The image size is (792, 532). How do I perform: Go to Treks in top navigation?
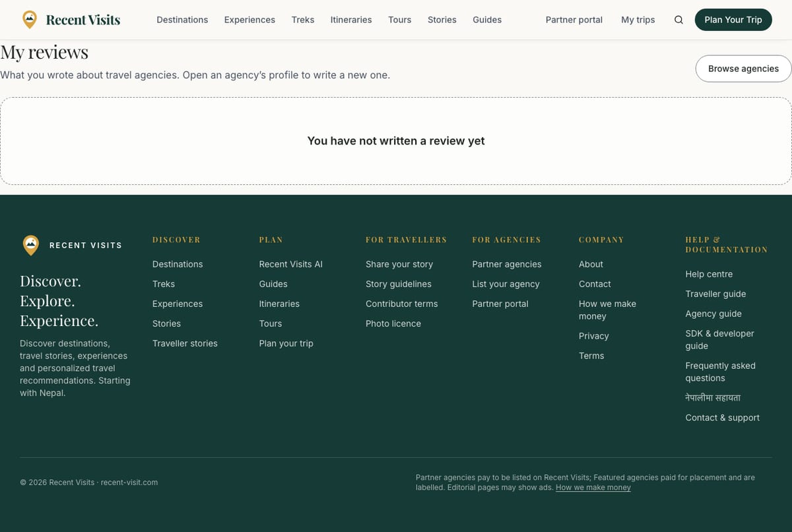point(303,20)
